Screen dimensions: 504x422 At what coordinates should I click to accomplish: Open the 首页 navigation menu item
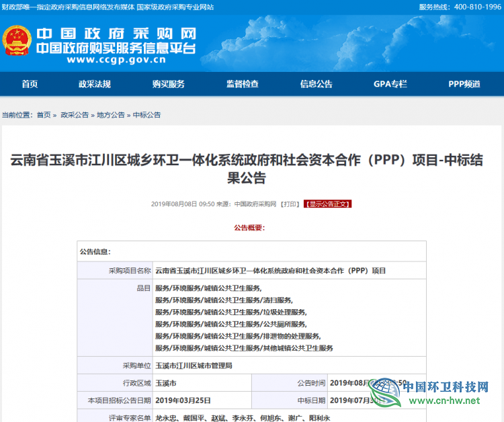pos(30,84)
